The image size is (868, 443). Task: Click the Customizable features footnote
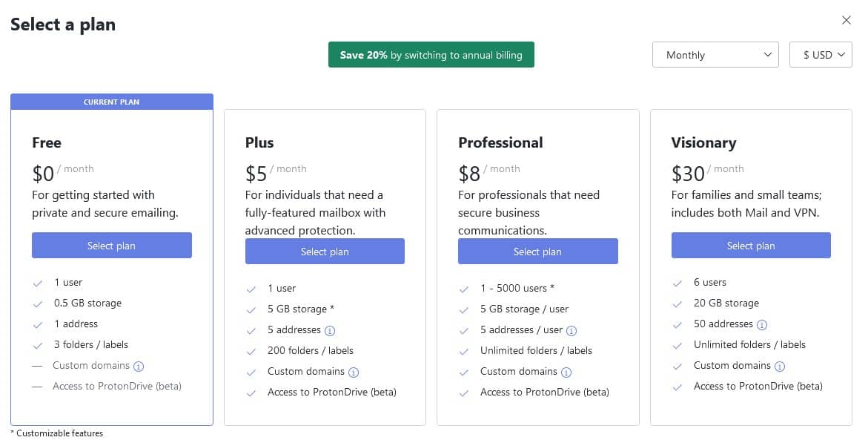click(x=56, y=433)
